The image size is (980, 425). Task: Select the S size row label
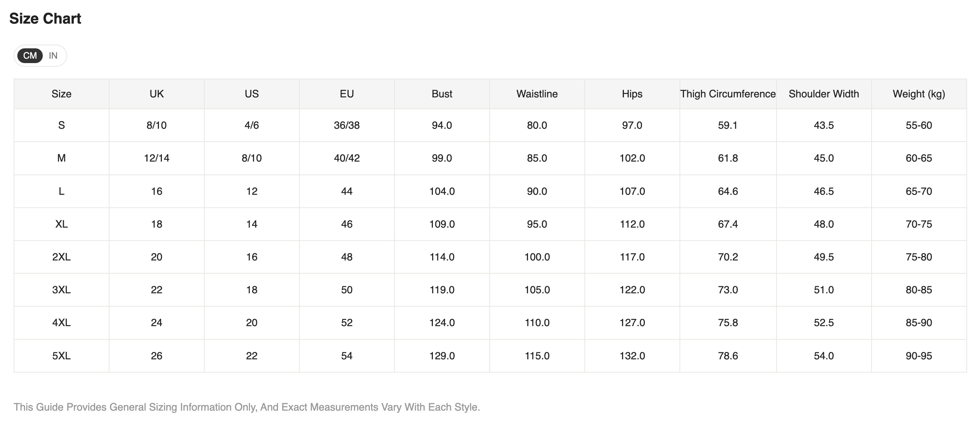(62, 125)
